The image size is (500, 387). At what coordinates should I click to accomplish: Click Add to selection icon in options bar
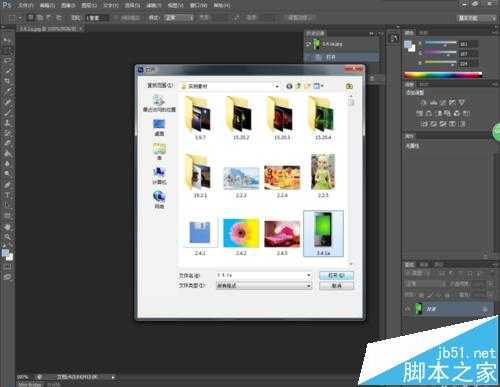pyautogui.click(x=40, y=17)
